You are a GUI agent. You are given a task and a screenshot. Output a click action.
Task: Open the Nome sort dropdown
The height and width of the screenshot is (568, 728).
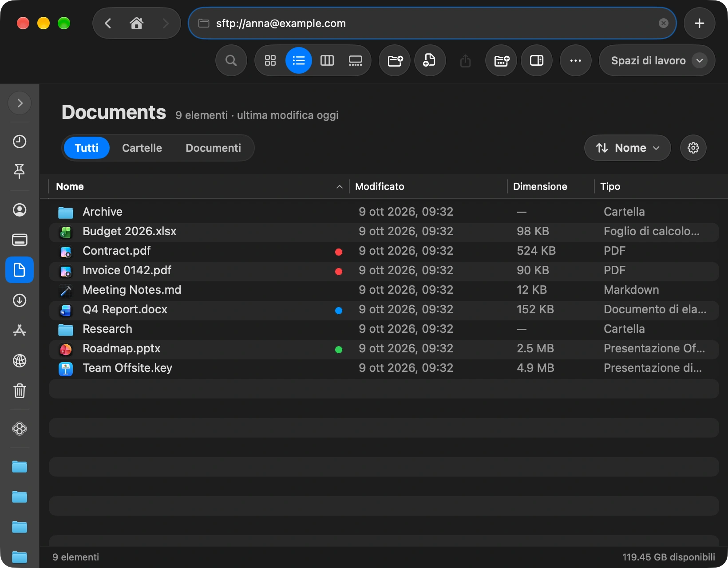[628, 148]
